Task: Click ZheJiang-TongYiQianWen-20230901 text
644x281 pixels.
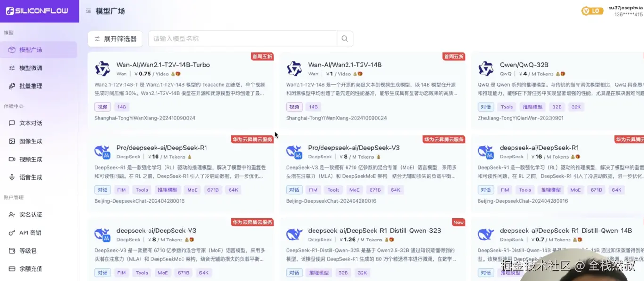Action: coord(520,118)
